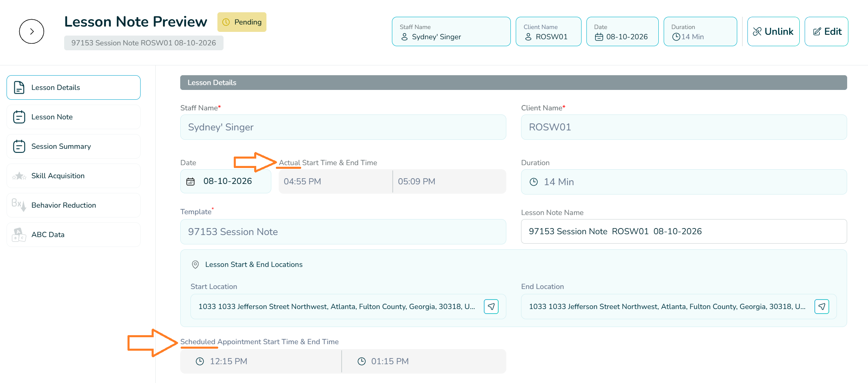Click the actual start time 04:55 PM
The height and width of the screenshot is (383, 868).
click(x=335, y=181)
